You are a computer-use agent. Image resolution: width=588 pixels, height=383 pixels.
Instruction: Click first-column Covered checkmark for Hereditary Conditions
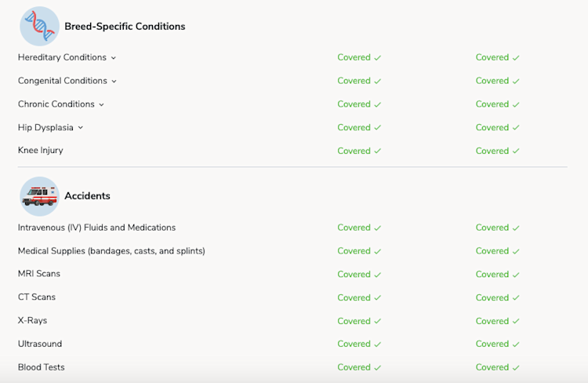pos(378,58)
